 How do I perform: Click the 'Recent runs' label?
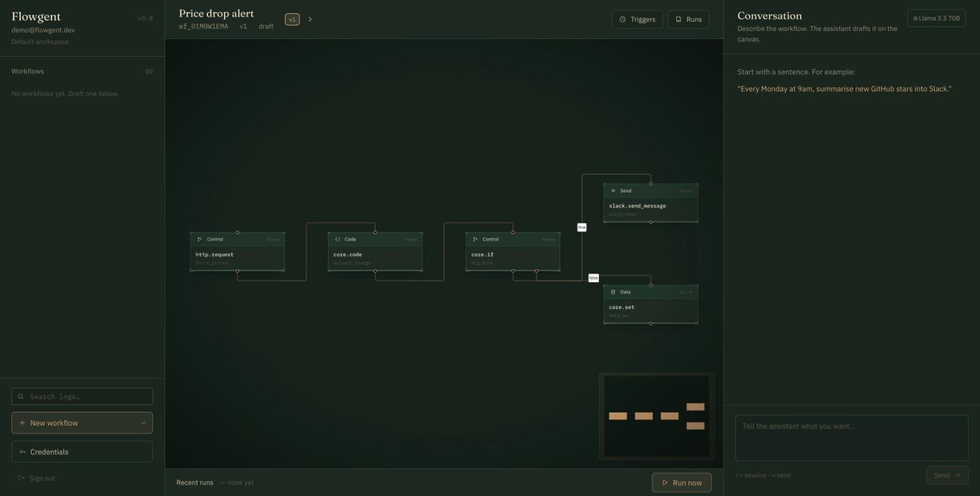click(x=195, y=483)
